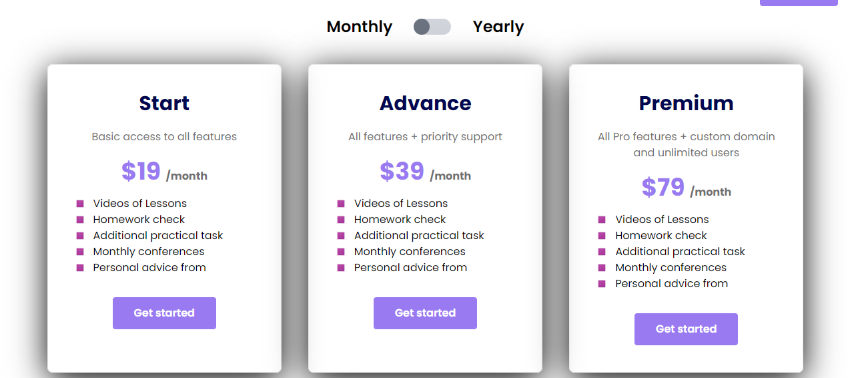Click Advance plan's Monthly conferences bullet icon
This screenshot has width=868, height=378.
click(341, 252)
